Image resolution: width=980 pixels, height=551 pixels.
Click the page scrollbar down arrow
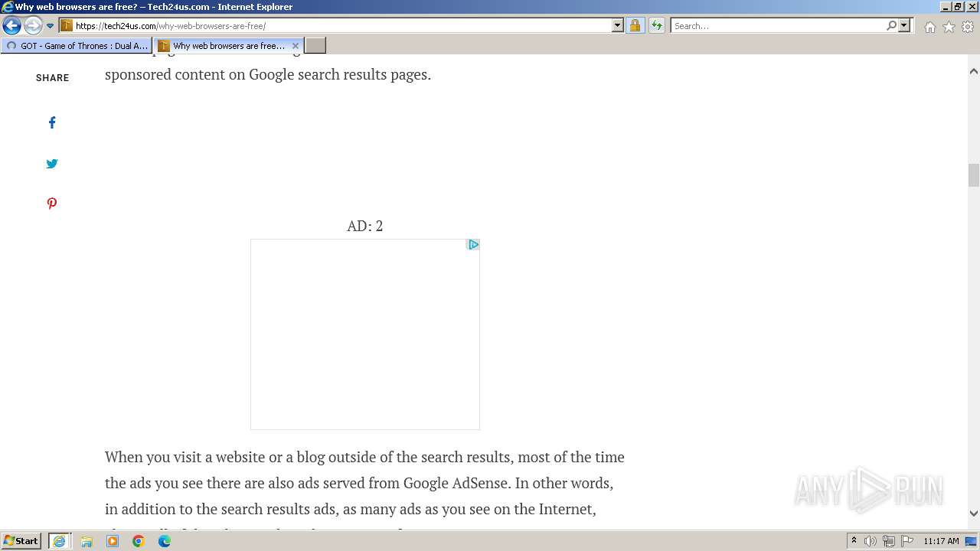point(974,514)
